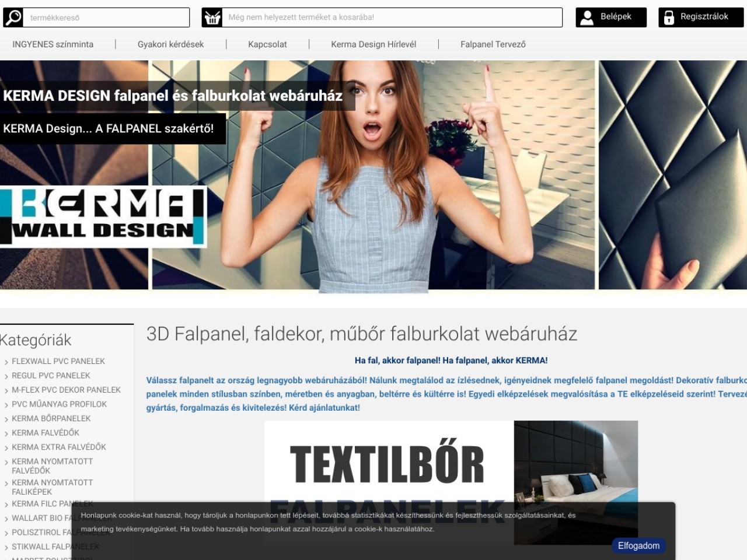Click 'Ha fal, akkor falpanel!' slogan text
Screen dimensions: 747x560
pos(451,360)
